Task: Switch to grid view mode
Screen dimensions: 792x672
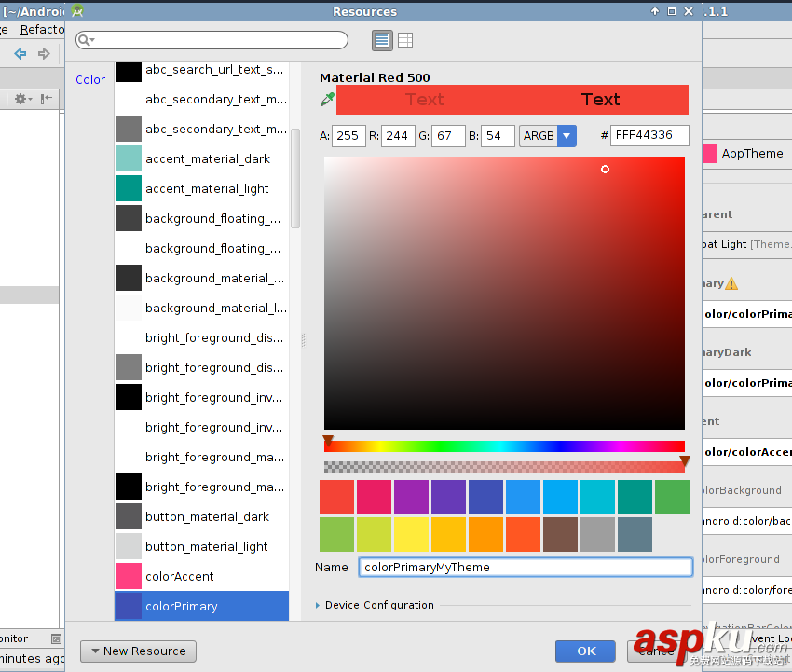Action: coord(405,40)
